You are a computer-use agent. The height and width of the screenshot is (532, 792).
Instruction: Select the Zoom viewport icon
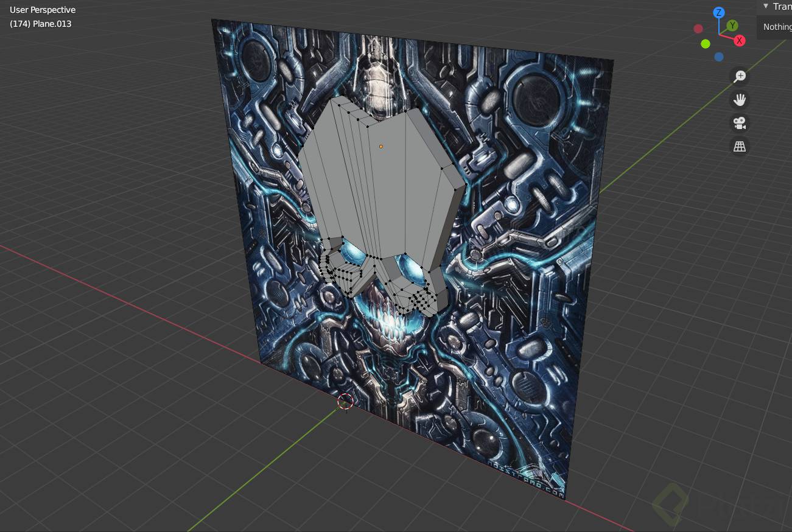(x=739, y=75)
